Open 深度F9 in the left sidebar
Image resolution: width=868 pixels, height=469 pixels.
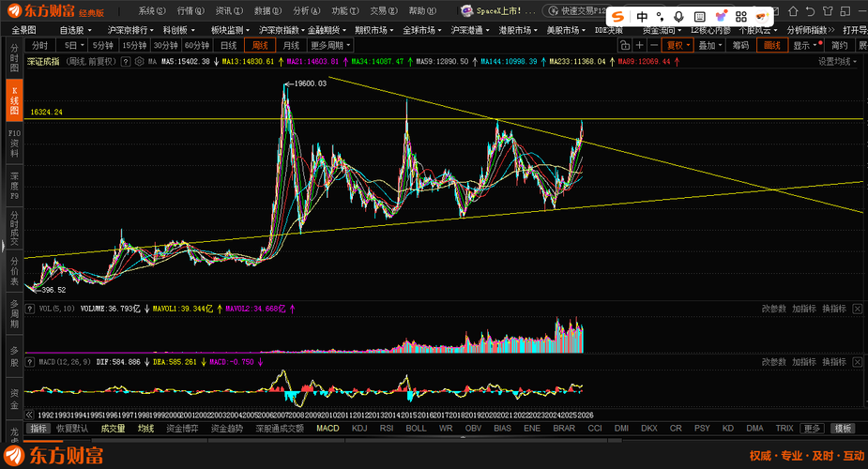click(x=14, y=186)
